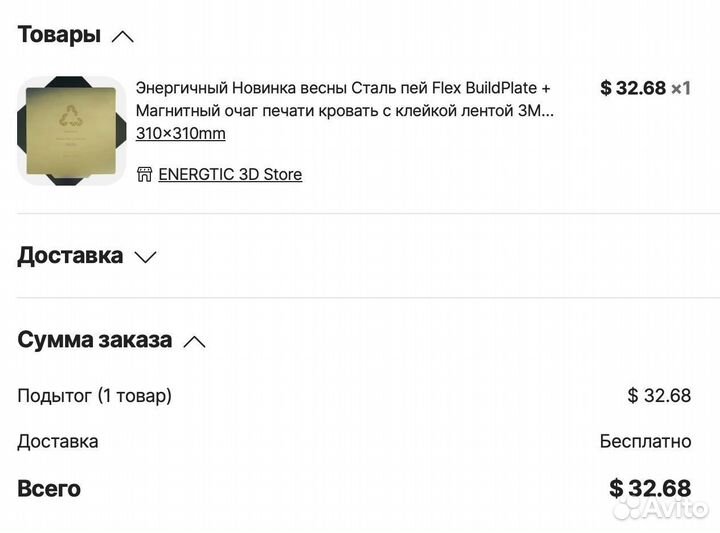
Task: Click the Сумма заказа heading text
Action: [x=95, y=340]
